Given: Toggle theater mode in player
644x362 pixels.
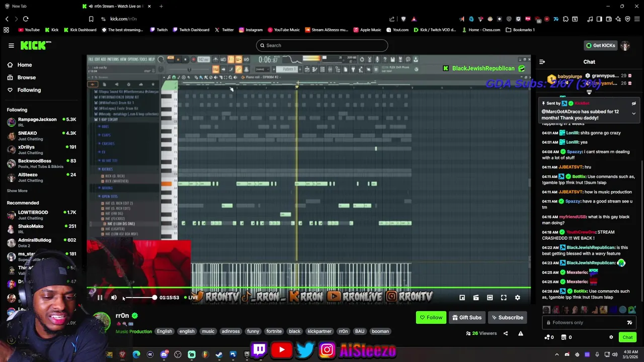Looking at the screenshot, I should point(490,298).
